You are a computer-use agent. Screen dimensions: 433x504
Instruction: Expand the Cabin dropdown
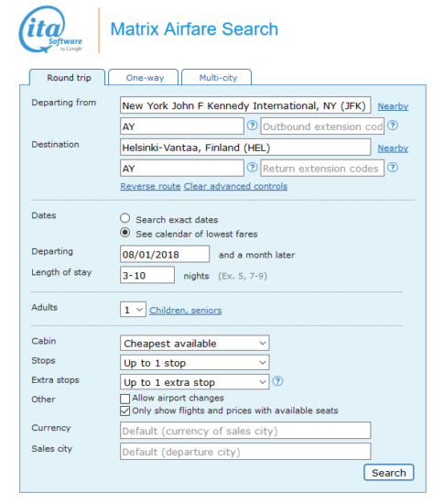pos(195,344)
